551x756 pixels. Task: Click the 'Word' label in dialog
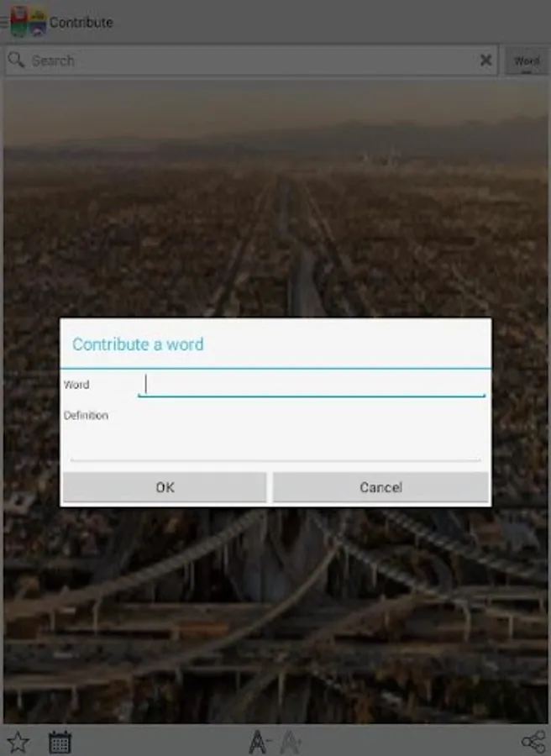click(76, 385)
